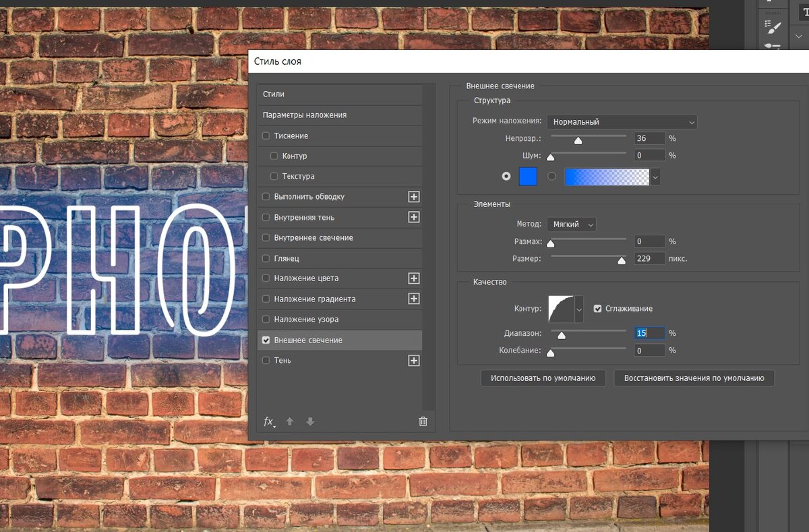This screenshot has width=809, height=532.
Task: Move effect down with the down arrow icon
Action: (310, 421)
